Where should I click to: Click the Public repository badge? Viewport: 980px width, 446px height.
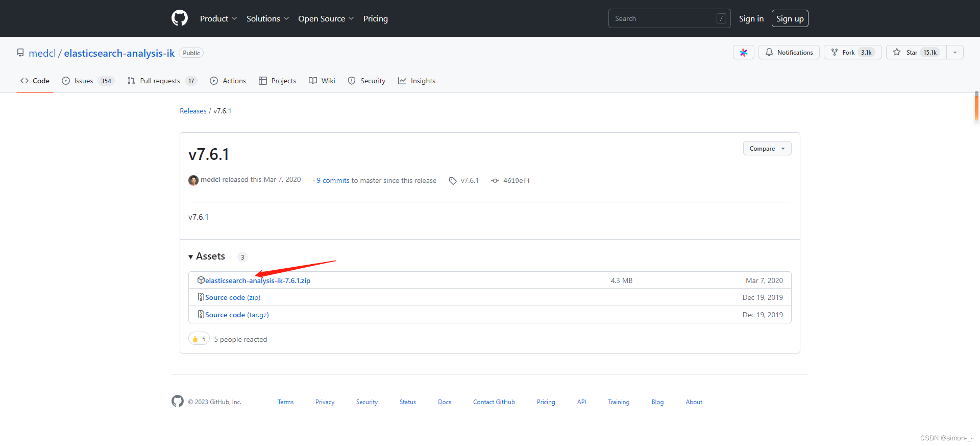(191, 53)
